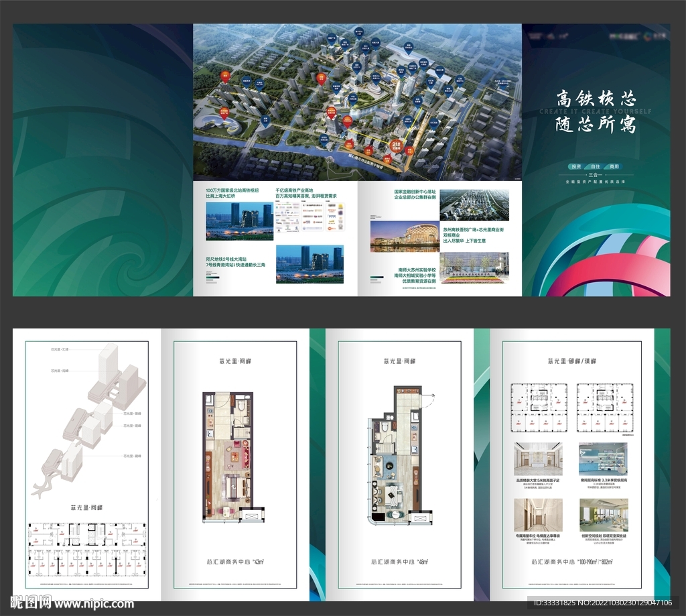Click the text '国家金融创新中心落址'
686x616 pixels.
(415, 192)
